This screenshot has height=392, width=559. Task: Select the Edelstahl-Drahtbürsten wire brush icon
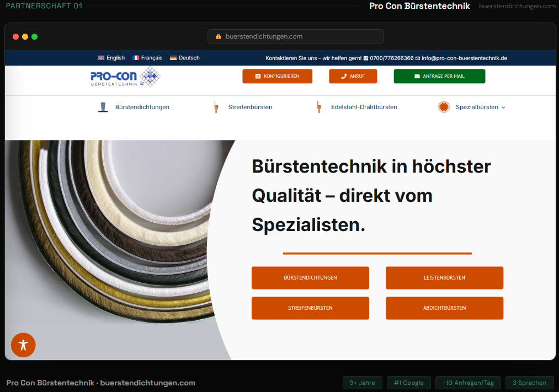(319, 107)
